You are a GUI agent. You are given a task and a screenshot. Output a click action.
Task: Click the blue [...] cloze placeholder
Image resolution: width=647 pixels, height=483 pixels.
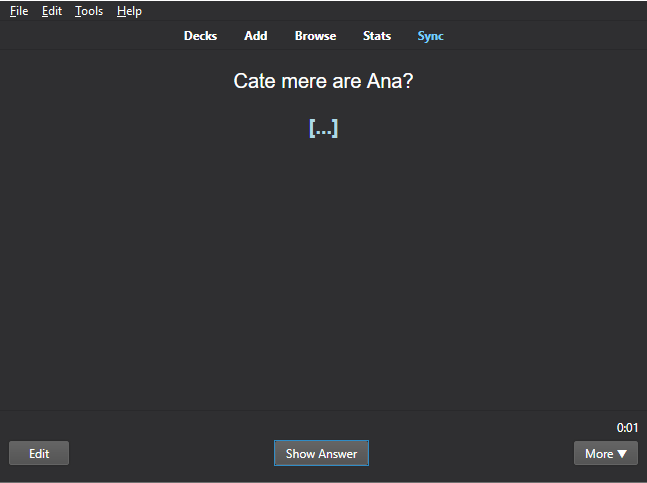(x=323, y=128)
